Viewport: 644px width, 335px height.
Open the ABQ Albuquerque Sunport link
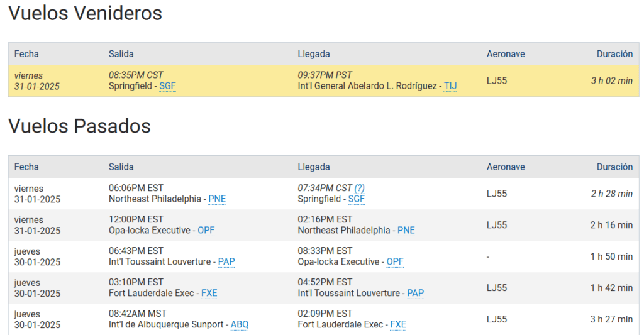(x=240, y=325)
